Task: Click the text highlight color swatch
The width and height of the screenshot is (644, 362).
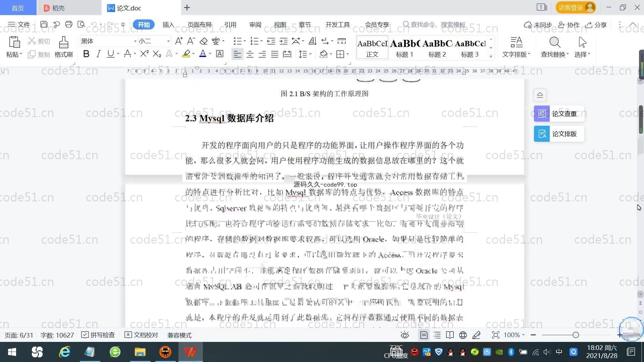Action: pos(186,54)
